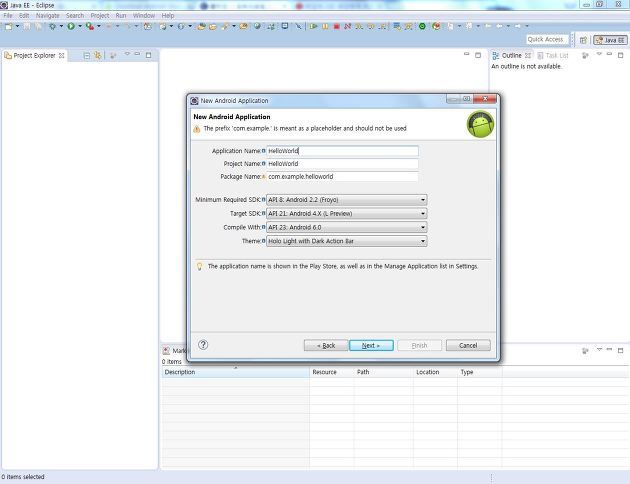Click the globe web browser toolbar icon

pos(257,26)
